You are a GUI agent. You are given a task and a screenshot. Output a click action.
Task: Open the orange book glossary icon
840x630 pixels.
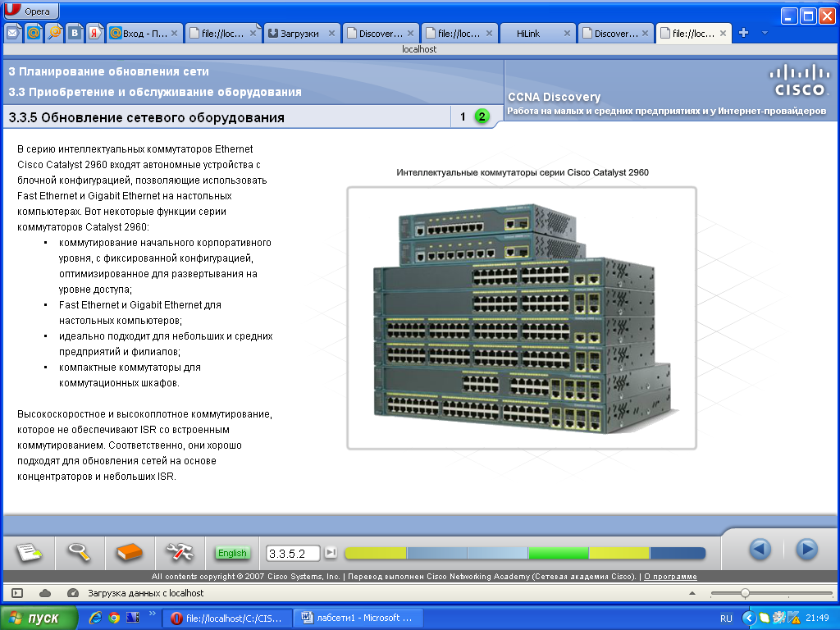click(x=129, y=552)
